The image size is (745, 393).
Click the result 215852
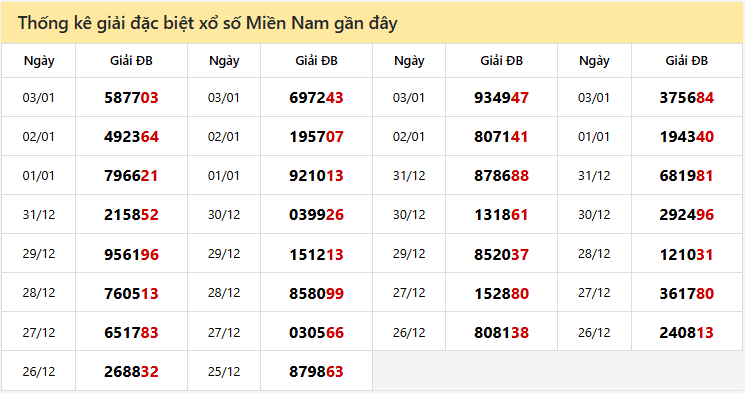131,215
